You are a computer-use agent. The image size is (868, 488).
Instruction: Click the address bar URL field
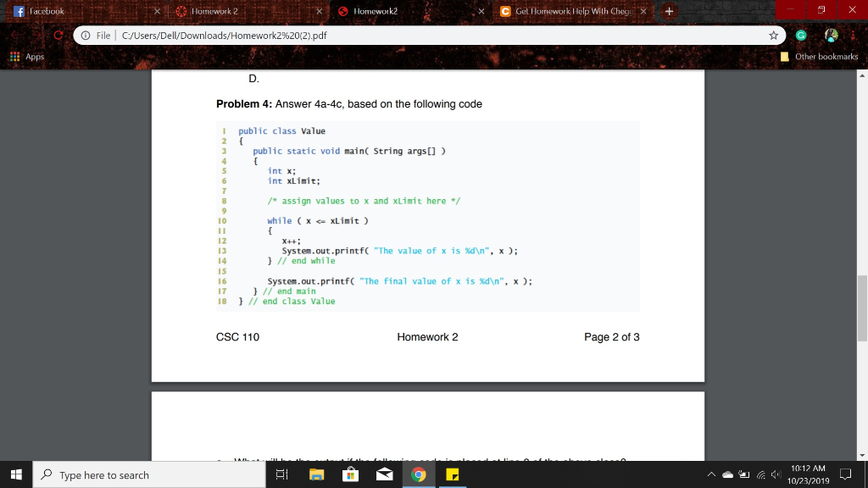[x=429, y=36]
